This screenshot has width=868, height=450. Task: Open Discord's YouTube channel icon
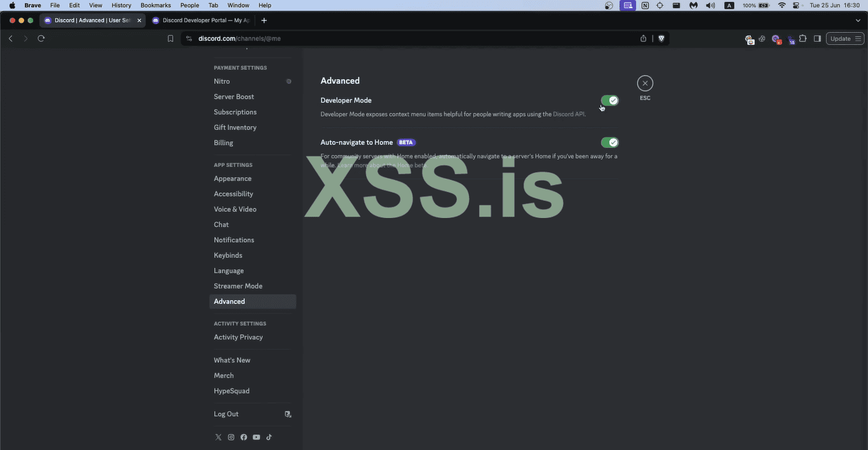pos(256,437)
